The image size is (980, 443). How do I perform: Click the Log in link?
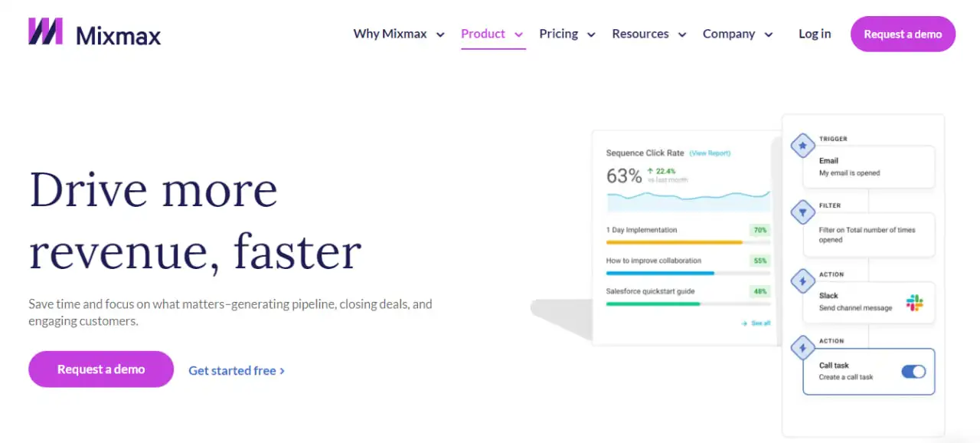(815, 34)
